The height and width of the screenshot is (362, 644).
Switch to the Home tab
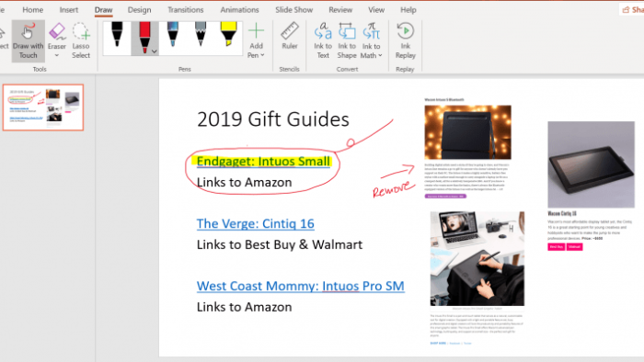point(32,10)
